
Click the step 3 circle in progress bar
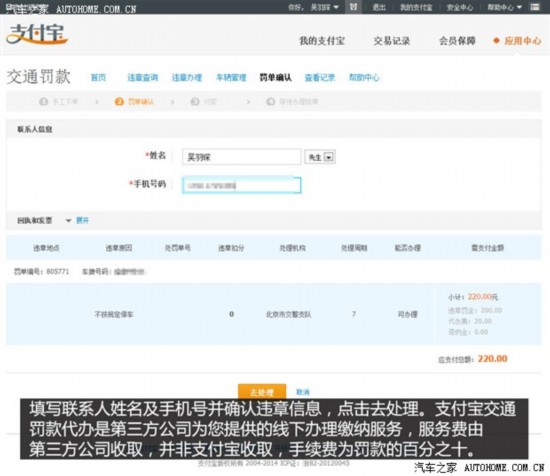pyautogui.click(x=195, y=102)
